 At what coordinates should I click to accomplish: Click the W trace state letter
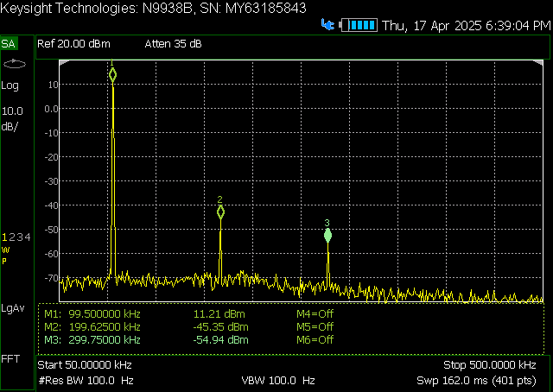point(5,250)
